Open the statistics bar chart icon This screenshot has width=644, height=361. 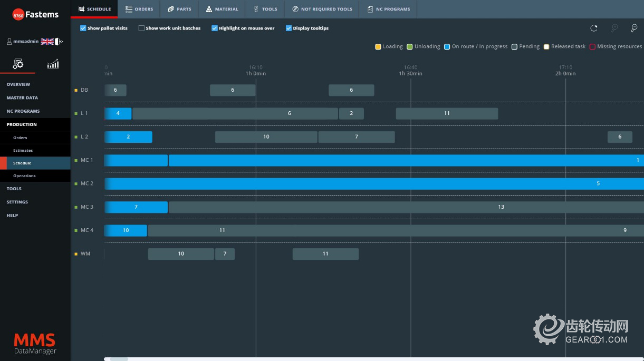[x=53, y=64]
